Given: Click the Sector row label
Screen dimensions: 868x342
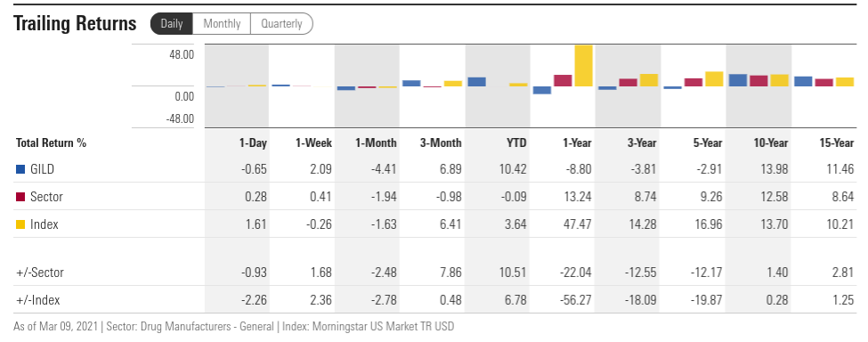Looking at the screenshot, I should tap(46, 197).
